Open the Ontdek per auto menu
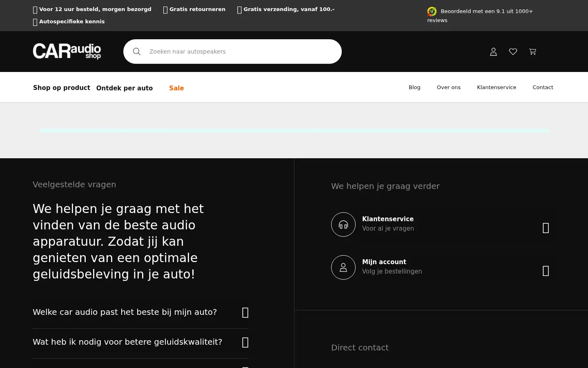 [125, 88]
